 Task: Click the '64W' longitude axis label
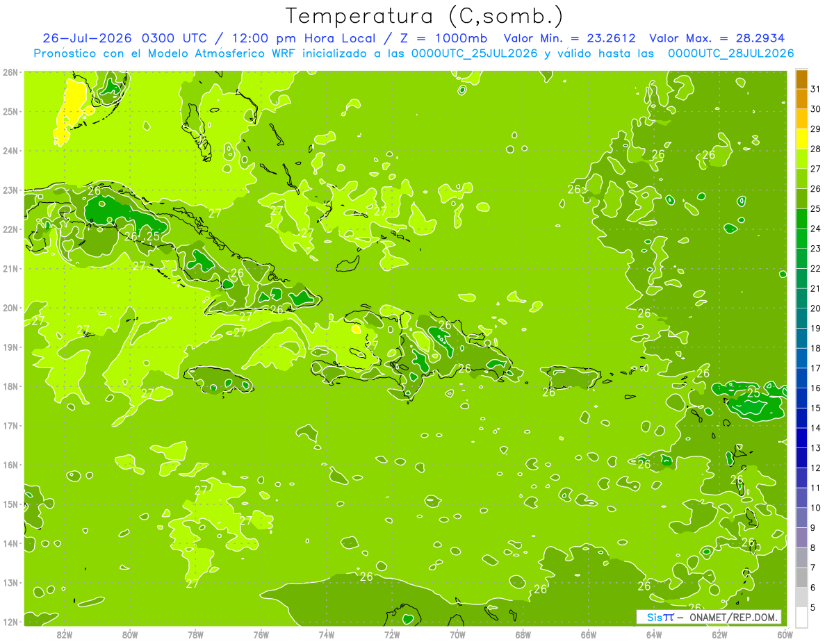pyautogui.click(x=654, y=634)
